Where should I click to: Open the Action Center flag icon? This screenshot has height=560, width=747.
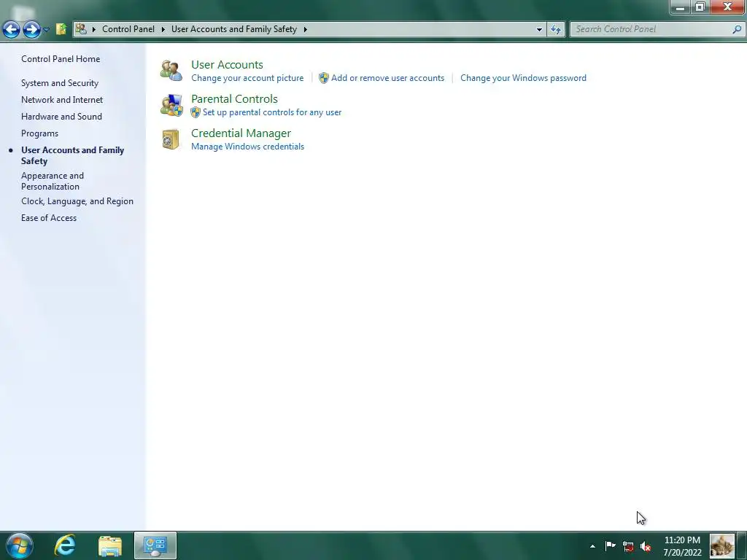pyautogui.click(x=611, y=545)
